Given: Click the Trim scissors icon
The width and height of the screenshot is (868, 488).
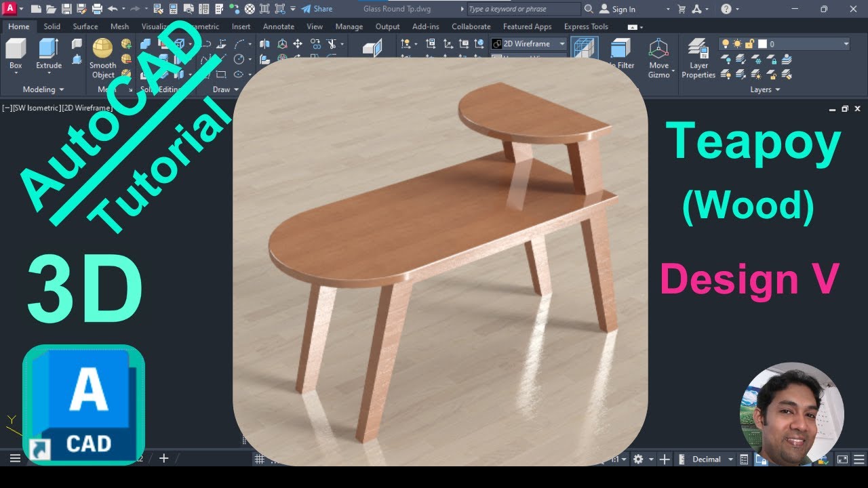Looking at the screenshot, I should tap(332, 44).
